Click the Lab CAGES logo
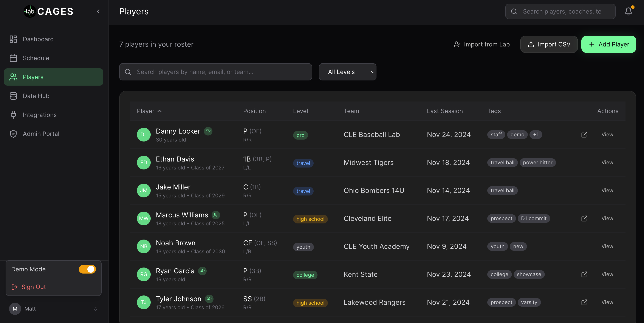Image resolution: width=644 pixels, height=323 pixels. [48, 11]
